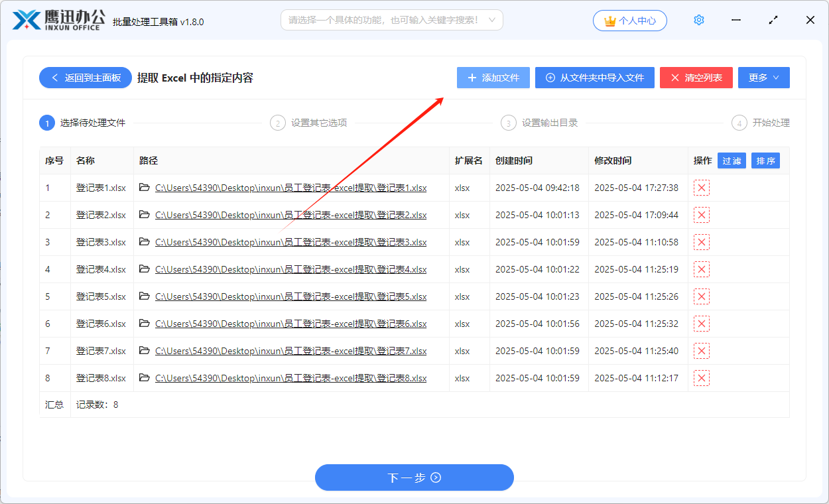Click the 排序 sort button
The image size is (829, 504).
pyautogui.click(x=766, y=160)
